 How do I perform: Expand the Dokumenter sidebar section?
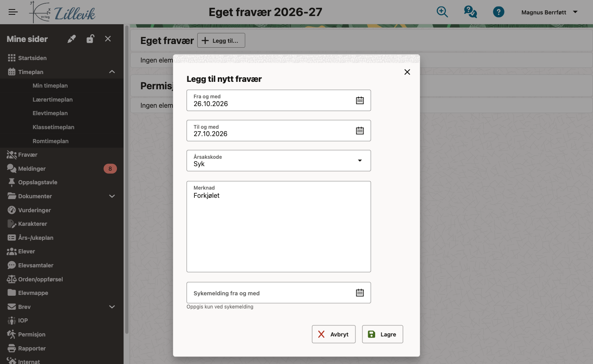coord(112,196)
